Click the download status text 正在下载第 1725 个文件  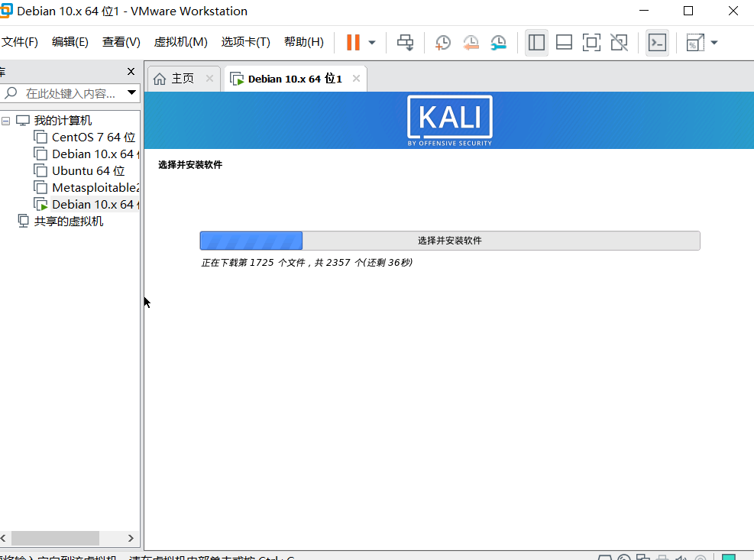(x=307, y=263)
